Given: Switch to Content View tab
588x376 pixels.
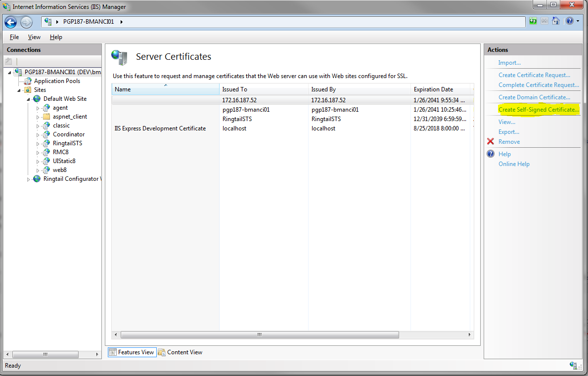Looking at the screenshot, I should (x=181, y=352).
